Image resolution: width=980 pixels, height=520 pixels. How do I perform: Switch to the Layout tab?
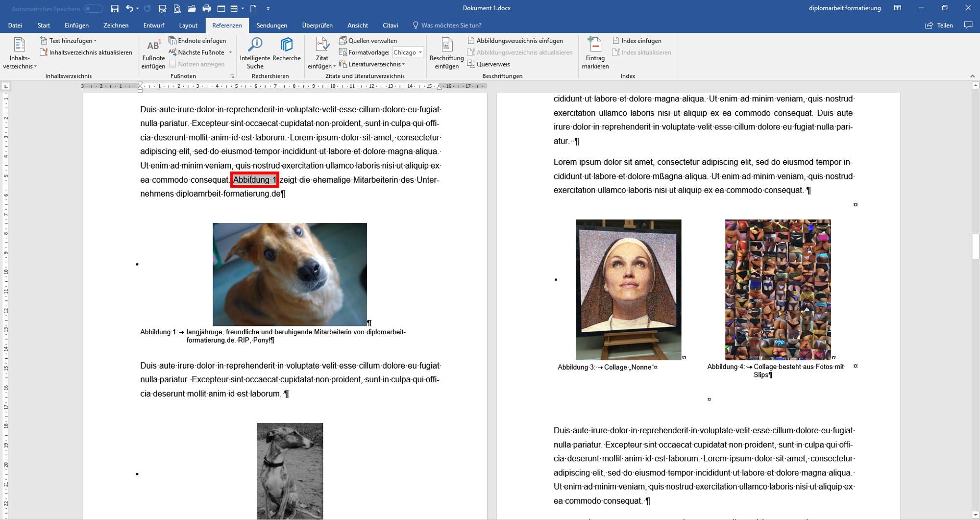tap(188, 25)
